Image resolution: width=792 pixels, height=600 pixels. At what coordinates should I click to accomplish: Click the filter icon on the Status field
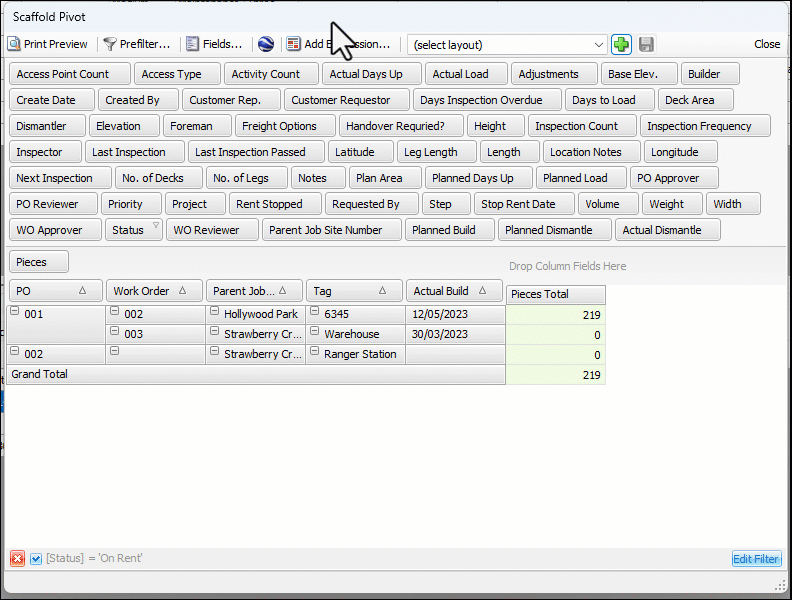[x=155, y=226]
